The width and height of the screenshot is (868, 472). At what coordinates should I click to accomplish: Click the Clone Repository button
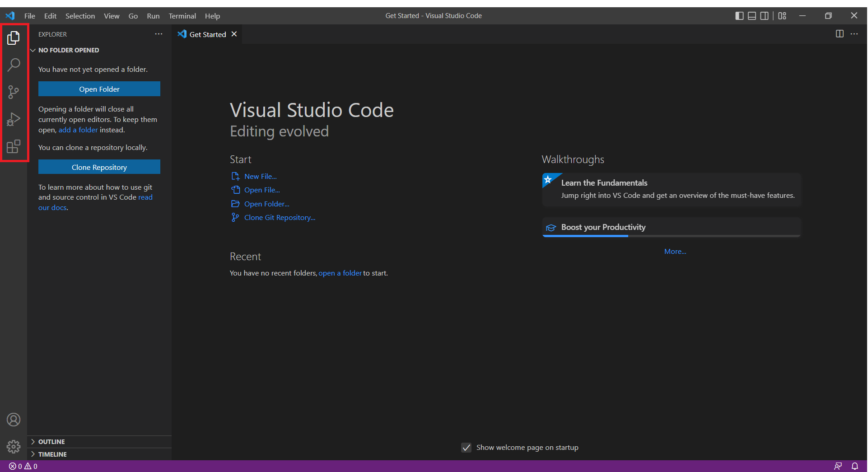(x=99, y=167)
